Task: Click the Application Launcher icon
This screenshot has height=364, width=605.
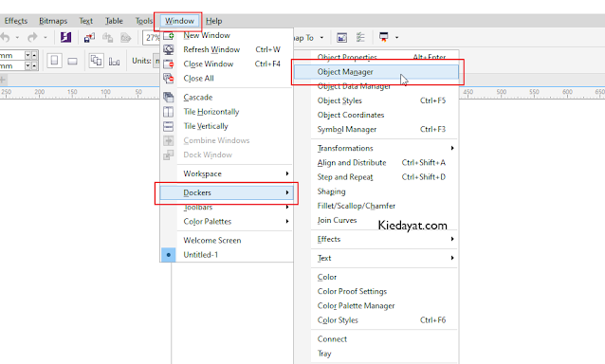Action: [x=383, y=37]
